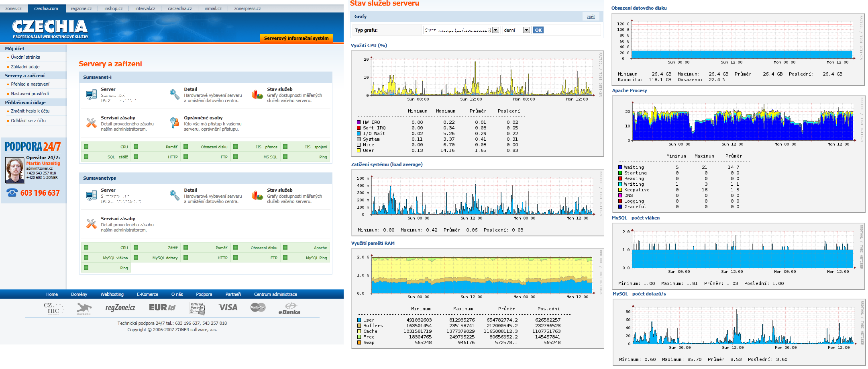Click Serverový informační systém banner

pos(296,38)
